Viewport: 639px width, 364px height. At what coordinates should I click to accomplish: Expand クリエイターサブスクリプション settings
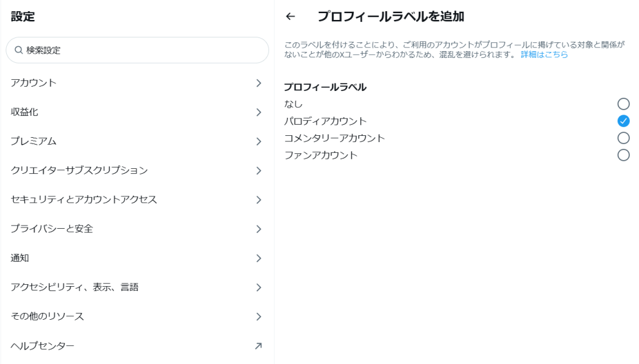tap(137, 171)
